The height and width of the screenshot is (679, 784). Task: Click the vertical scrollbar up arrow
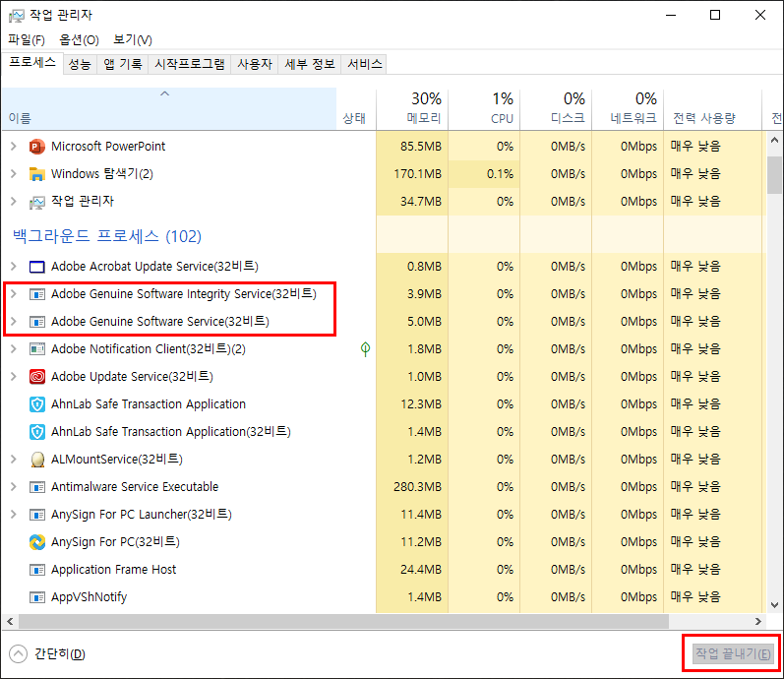(774, 140)
